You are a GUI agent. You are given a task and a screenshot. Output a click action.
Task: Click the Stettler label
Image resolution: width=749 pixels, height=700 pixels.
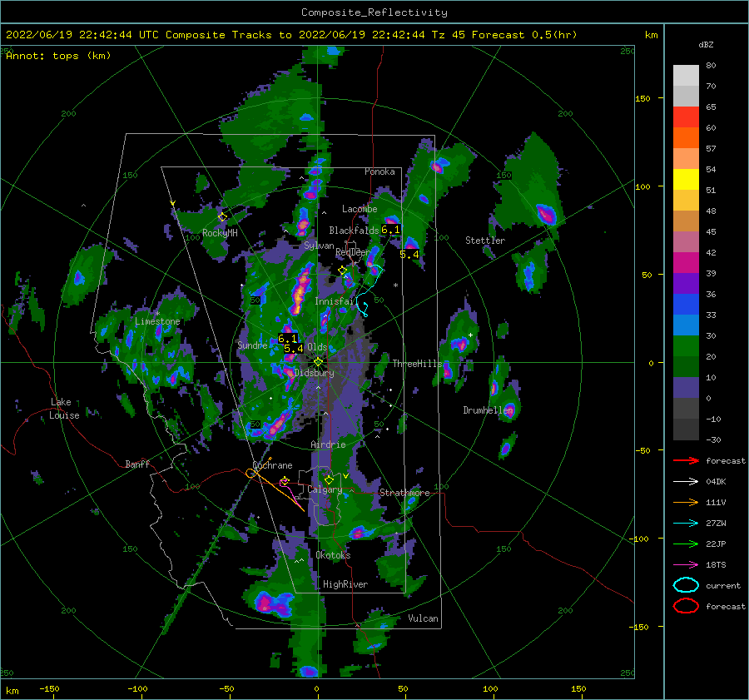point(485,241)
